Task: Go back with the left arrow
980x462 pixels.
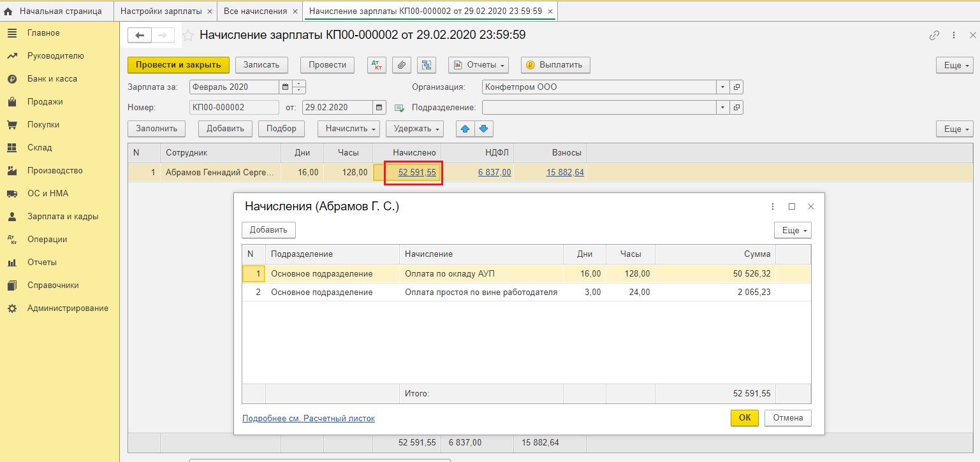Action: (140, 36)
